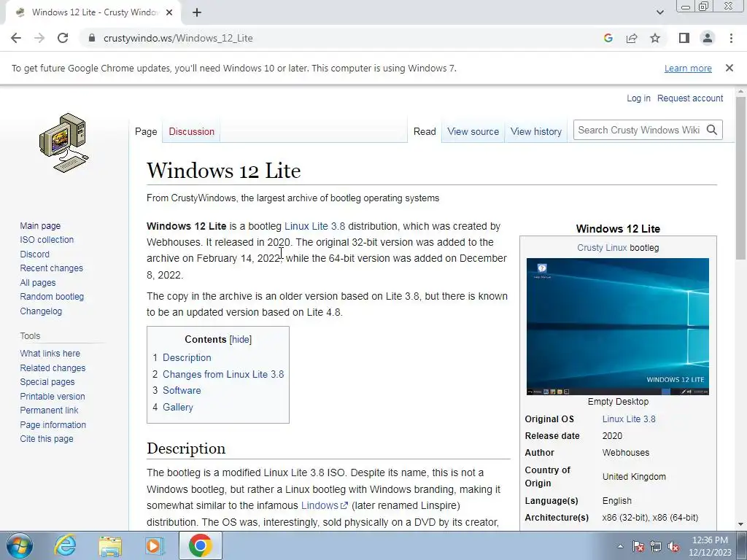Dismiss the Chrome update notification bar
Image resolution: width=747 pixels, height=560 pixels.
point(729,68)
